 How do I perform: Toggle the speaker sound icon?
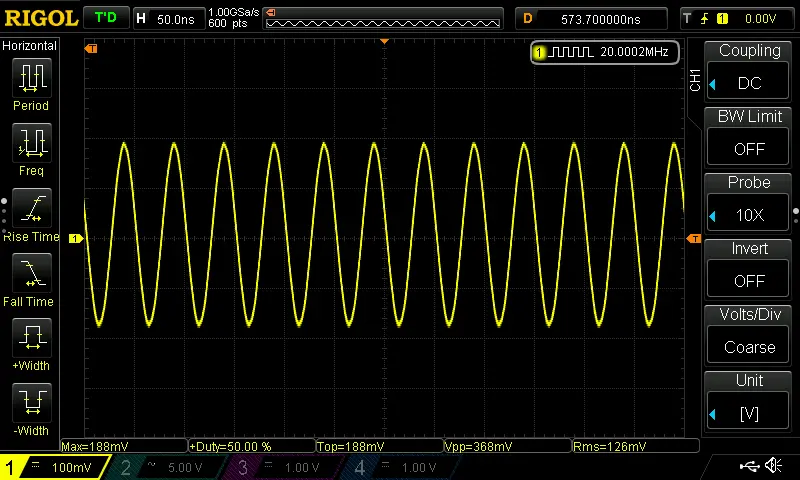click(773, 466)
